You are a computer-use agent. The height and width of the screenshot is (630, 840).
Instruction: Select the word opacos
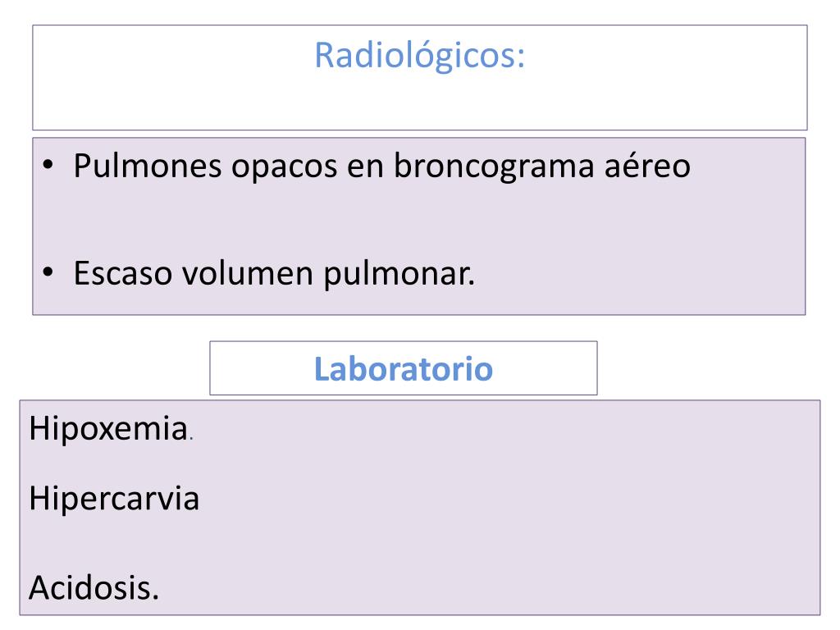pos(284,167)
